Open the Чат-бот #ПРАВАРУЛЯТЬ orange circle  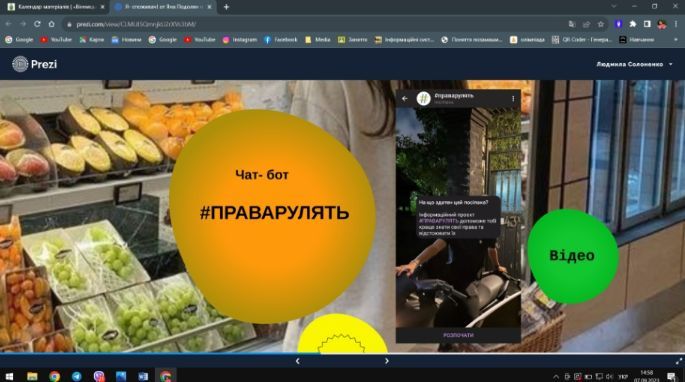272,216
